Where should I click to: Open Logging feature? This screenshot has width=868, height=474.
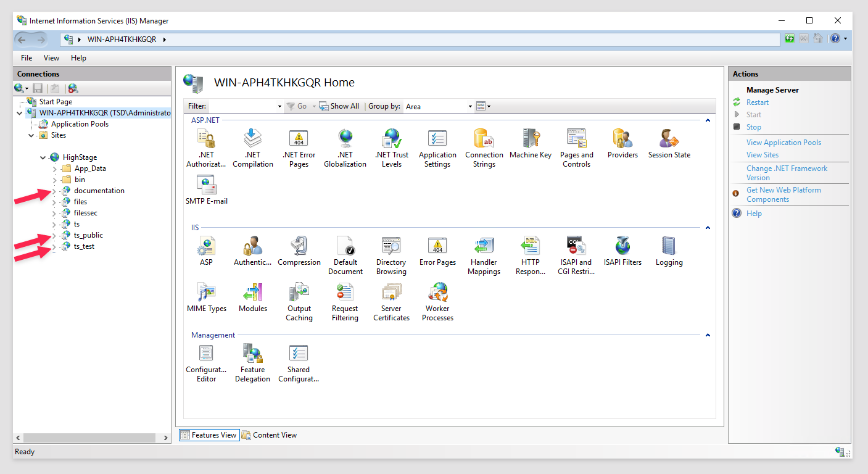(669, 251)
